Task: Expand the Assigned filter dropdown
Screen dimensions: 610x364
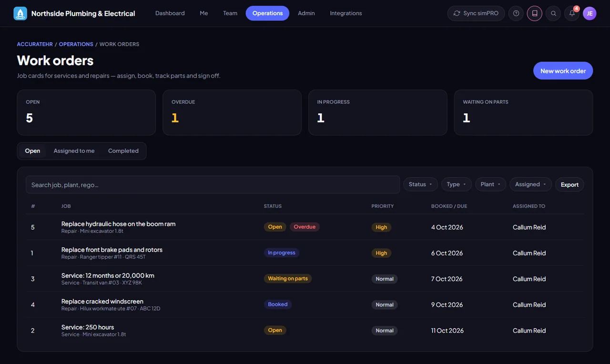Action: point(530,184)
